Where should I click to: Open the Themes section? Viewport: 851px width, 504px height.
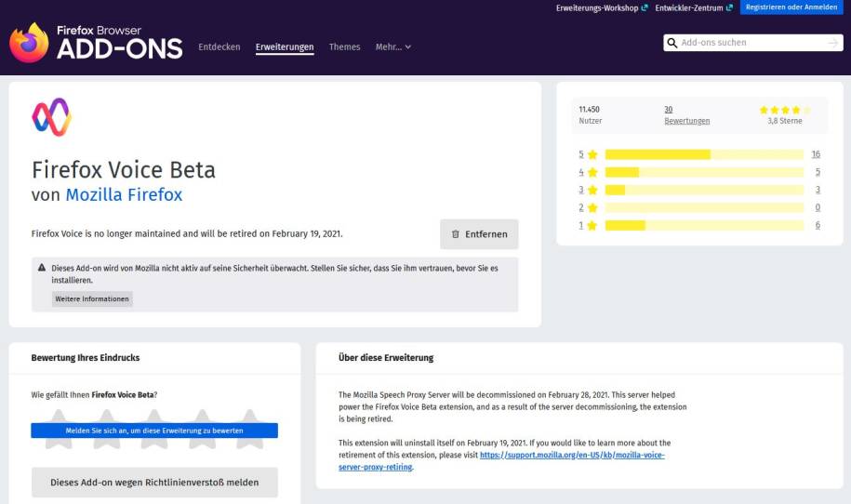click(345, 47)
